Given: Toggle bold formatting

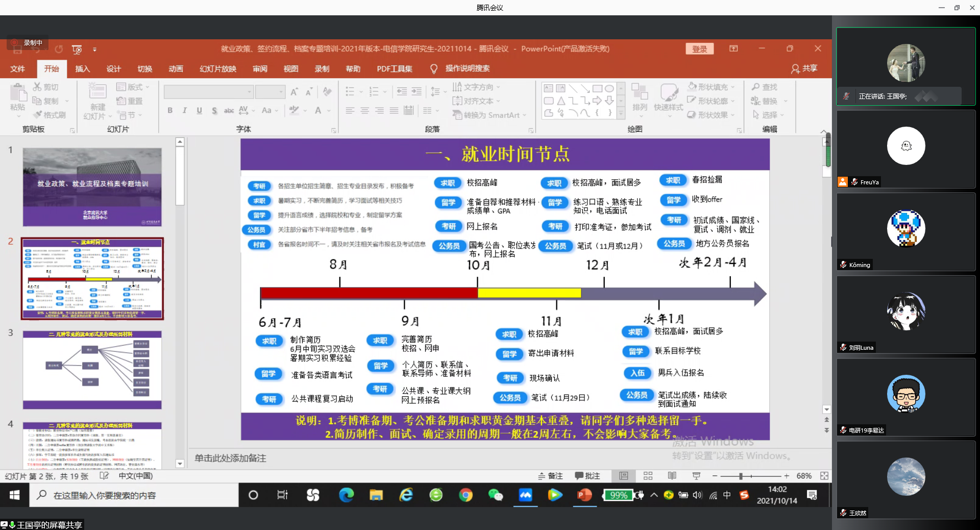Looking at the screenshot, I should pos(170,110).
